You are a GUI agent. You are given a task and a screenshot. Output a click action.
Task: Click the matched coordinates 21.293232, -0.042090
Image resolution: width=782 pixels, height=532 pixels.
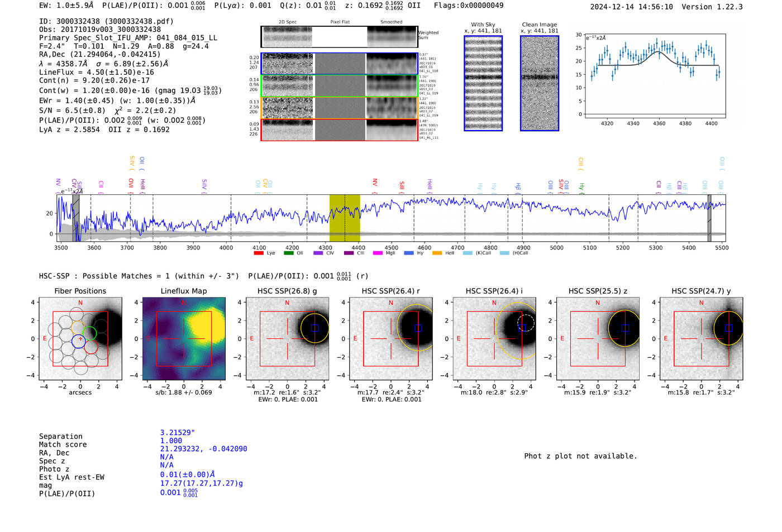point(204,449)
